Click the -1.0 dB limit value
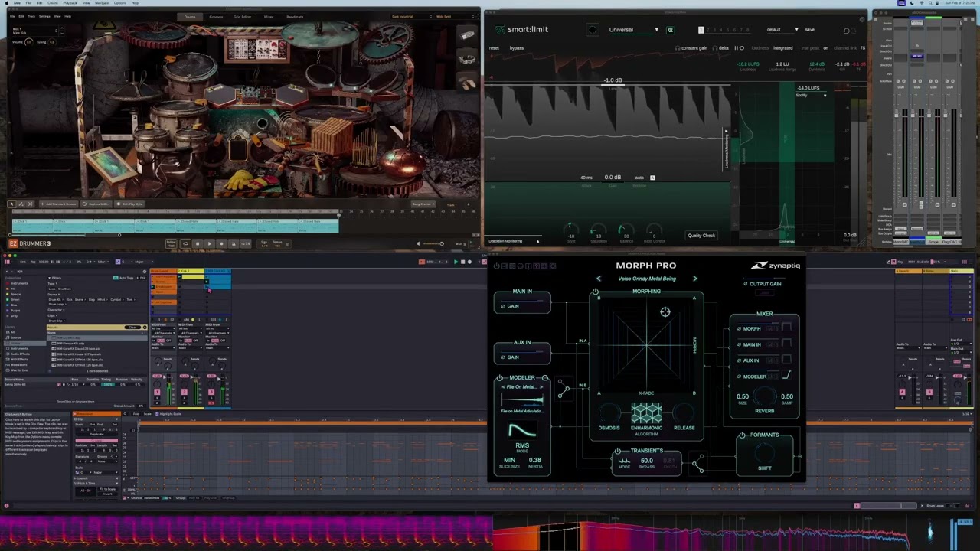Viewport: 980px width, 551px height. pos(612,80)
